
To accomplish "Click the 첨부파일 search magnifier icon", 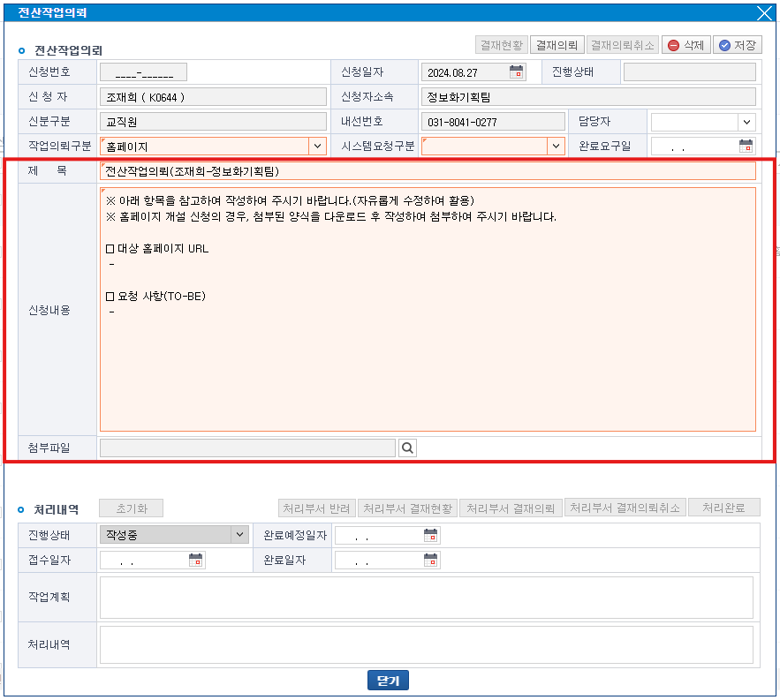I will point(407,448).
